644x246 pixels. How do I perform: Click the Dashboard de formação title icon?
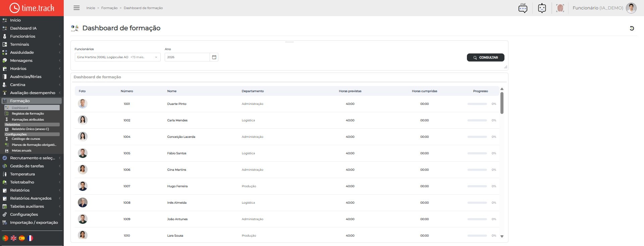click(x=75, y=28)
